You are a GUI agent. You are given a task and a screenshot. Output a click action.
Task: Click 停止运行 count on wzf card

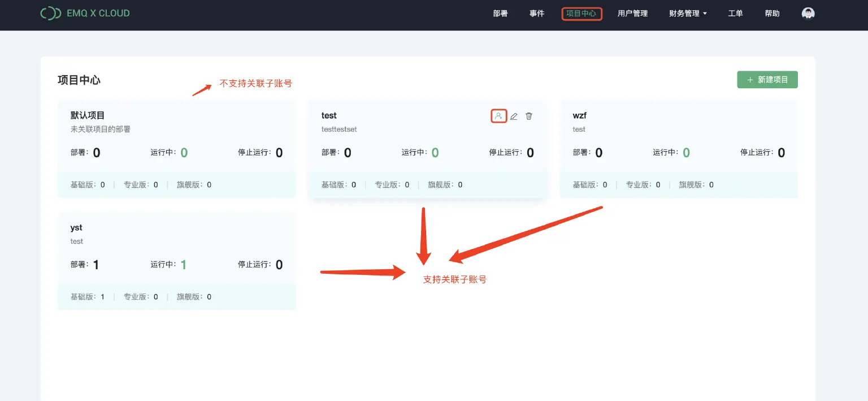(x=781, y=153)
